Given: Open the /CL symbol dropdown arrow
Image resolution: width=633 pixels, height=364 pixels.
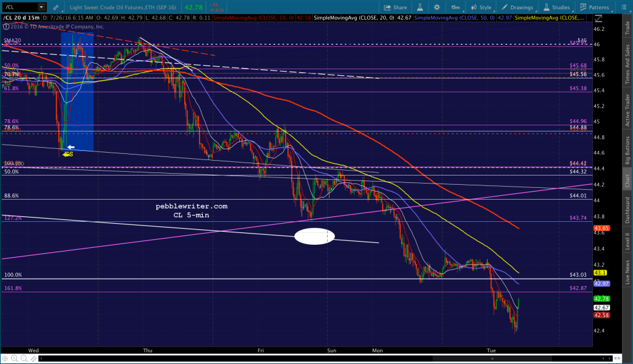Looking at the screenshot, I should pos(41,7).
